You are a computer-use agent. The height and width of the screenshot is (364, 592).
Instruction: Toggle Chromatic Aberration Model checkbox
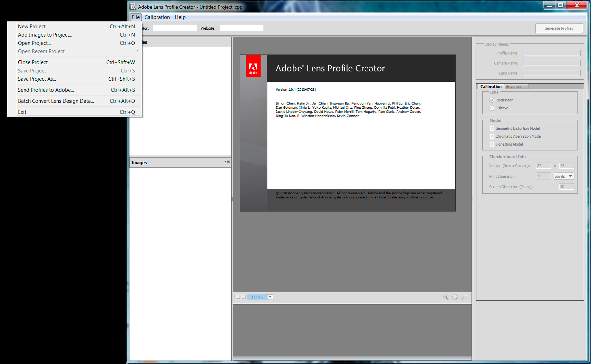[492, 136]
